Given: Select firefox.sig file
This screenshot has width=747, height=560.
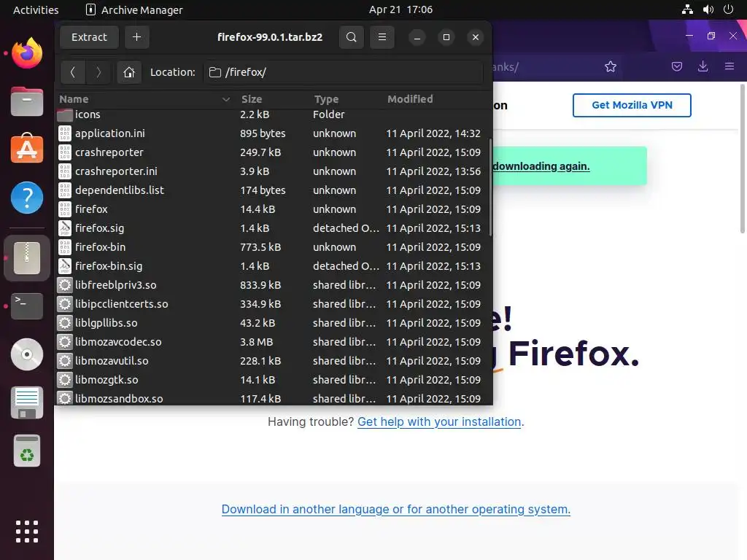Looking at the screenshot, I should click(x=272, y=228).
